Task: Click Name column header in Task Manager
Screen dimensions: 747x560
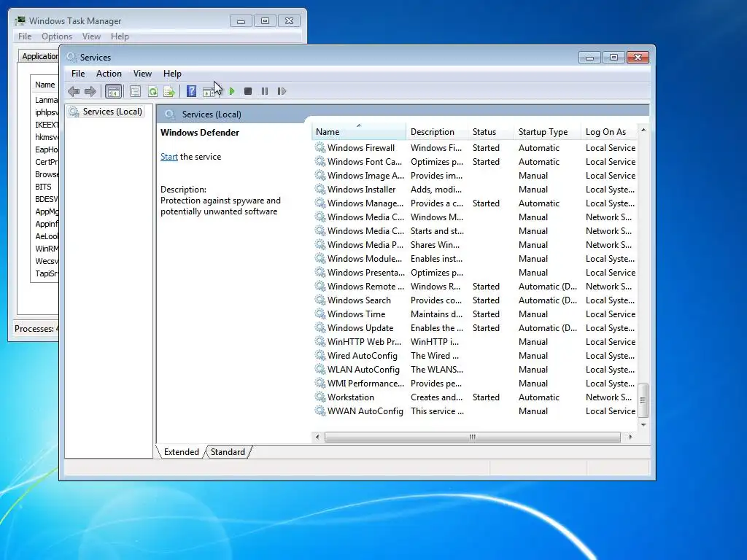Action: click(44, 85)
